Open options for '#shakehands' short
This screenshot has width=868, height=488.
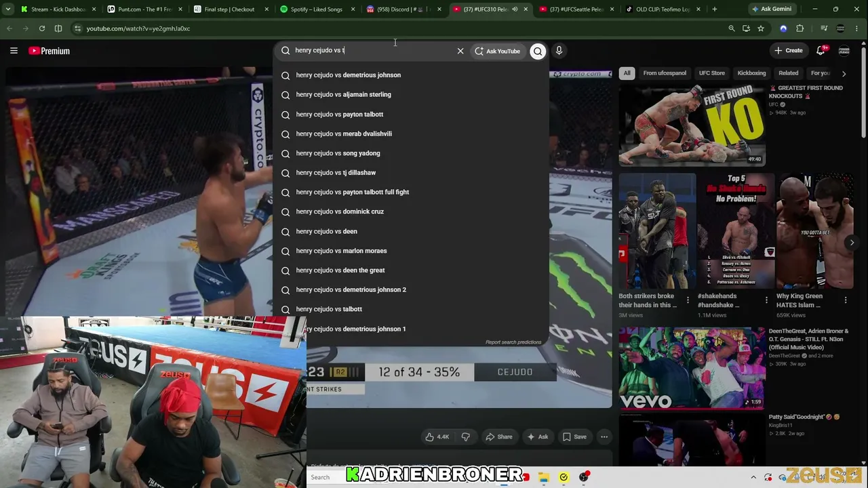[x=766, y=300]
